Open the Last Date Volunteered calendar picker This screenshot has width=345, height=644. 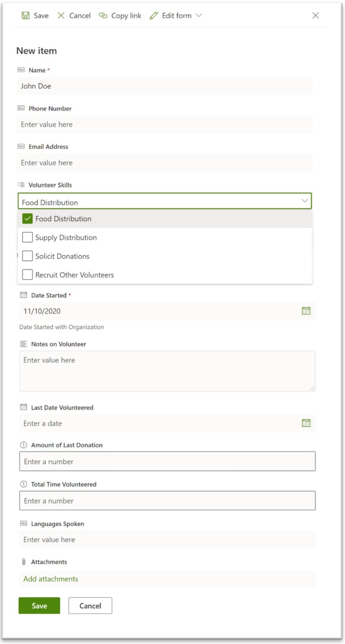coord(306,423)
